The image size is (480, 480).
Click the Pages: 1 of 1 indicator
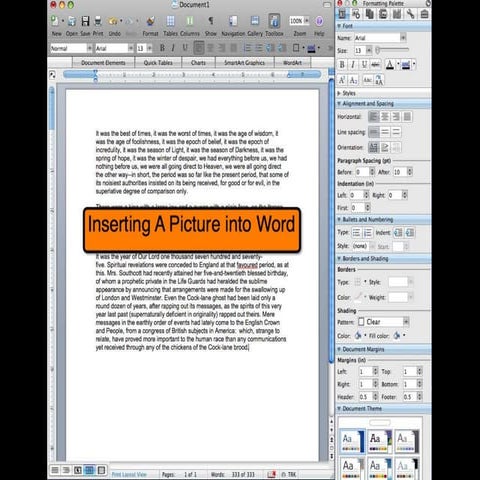click(179, 474)
